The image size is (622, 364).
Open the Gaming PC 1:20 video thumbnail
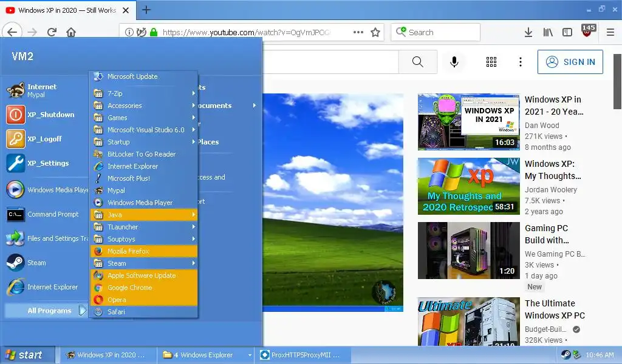[x=468, y=251]
